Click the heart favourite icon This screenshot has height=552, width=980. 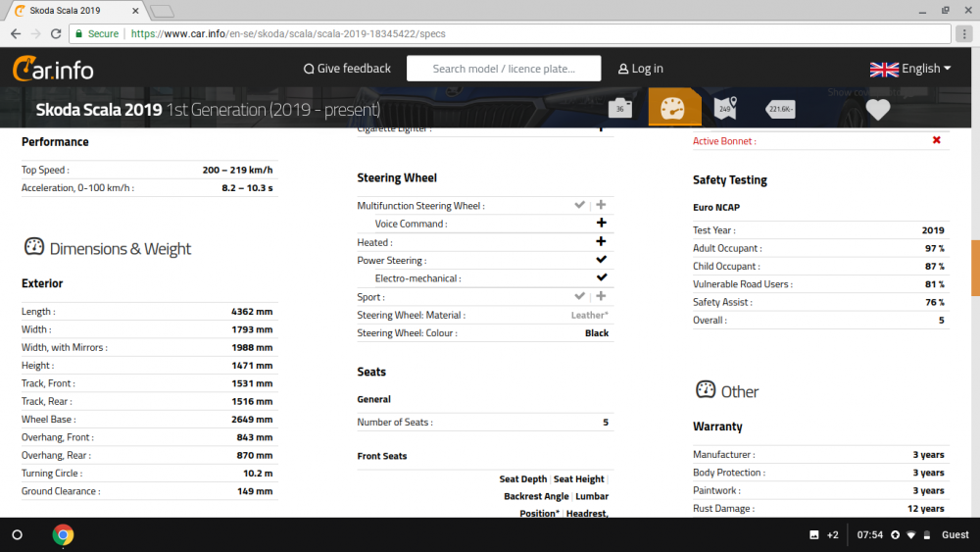(877, 110)
